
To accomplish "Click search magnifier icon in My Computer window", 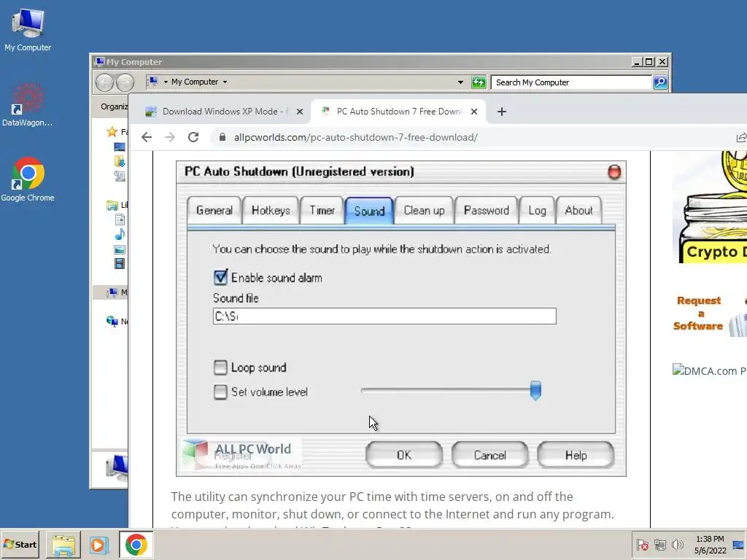I will pos(660,82).
